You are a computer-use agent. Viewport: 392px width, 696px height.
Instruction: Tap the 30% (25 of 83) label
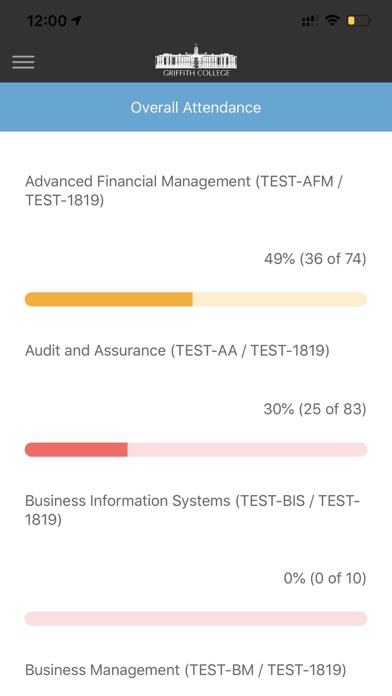coord(315,409)
